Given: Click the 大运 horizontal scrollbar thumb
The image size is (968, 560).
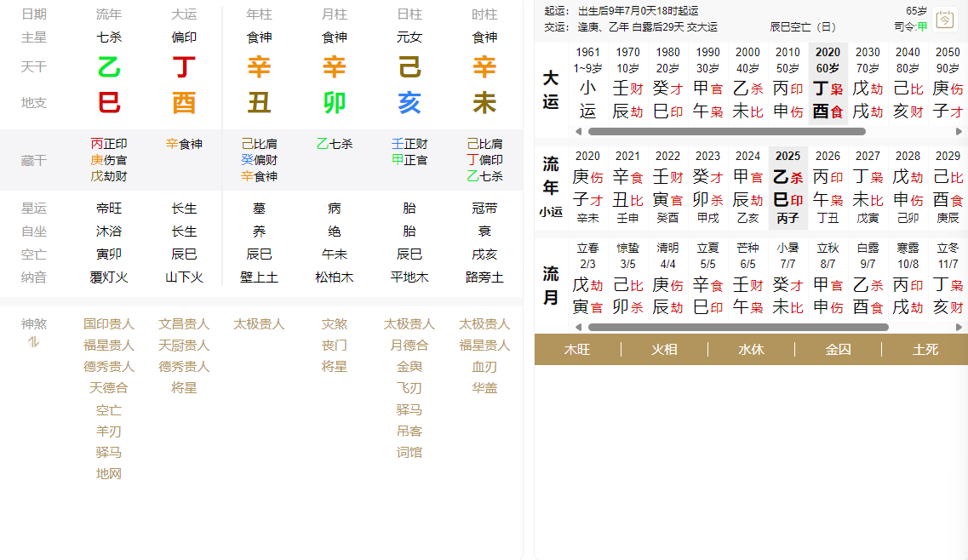Looking at the screenshot, I should coord(726,132).
